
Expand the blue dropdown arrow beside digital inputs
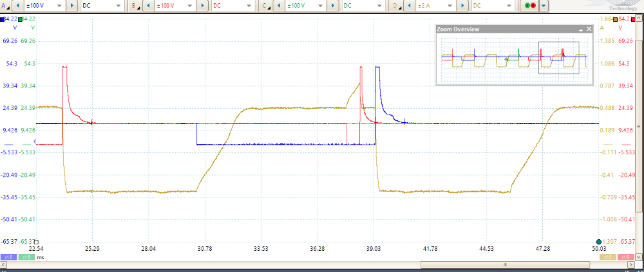(544, 5)
